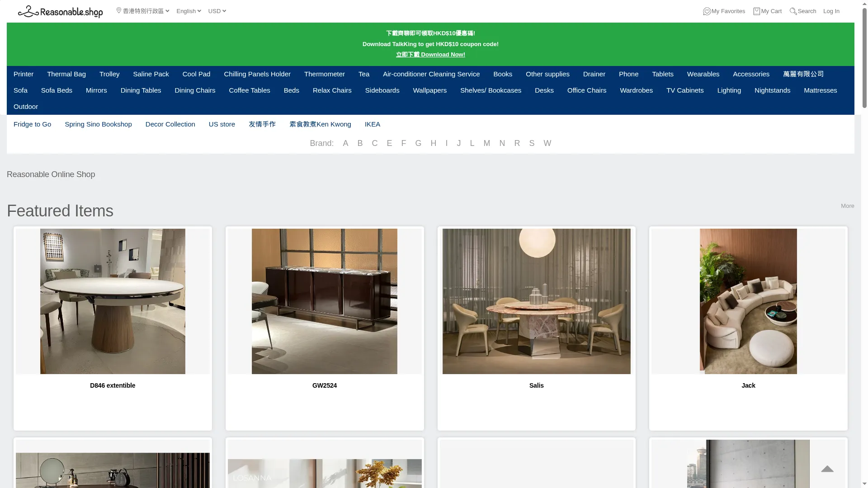Open the Printer category
Viewport: 868px width, 488px height.
point(24,74)
